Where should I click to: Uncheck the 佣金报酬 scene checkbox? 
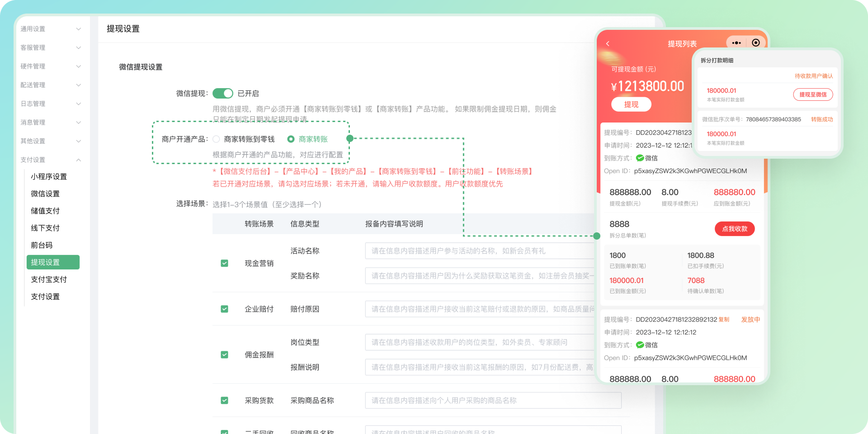224,354
